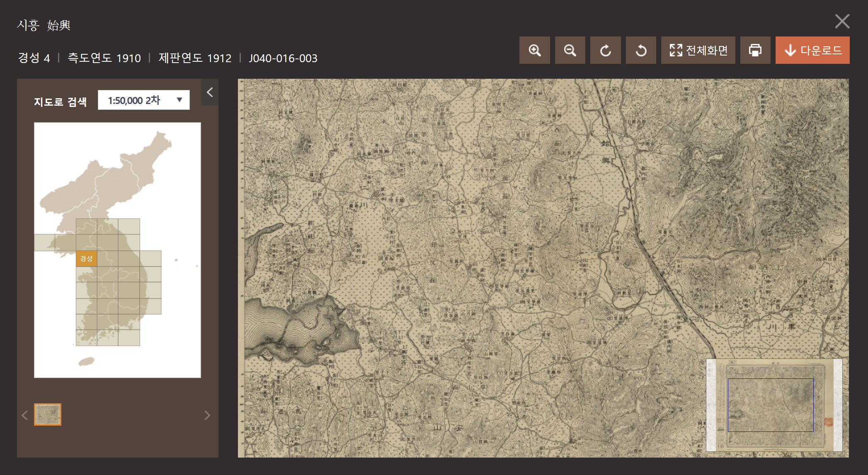This screenshot has width=868, height=475.
Task: Collapse the left map search panel
Action: coord(210,92)
